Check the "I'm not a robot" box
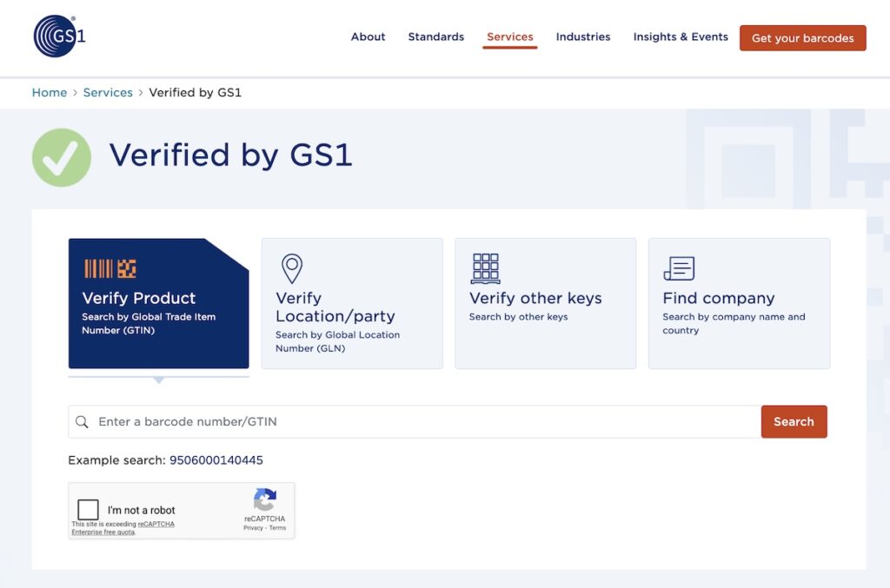This screenshot has width=890, height=588. click(88, 507)
